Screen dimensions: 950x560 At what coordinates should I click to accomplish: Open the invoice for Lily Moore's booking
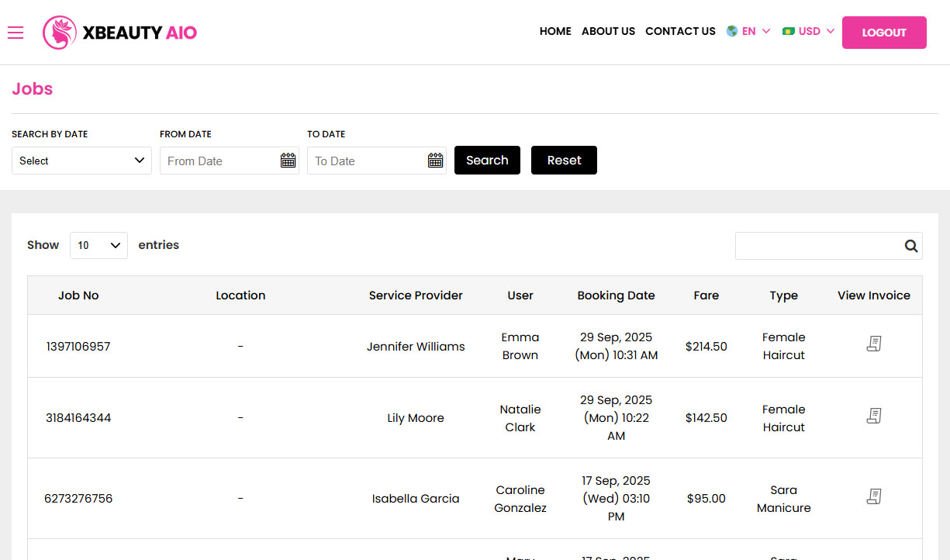[x=874, y=415]
